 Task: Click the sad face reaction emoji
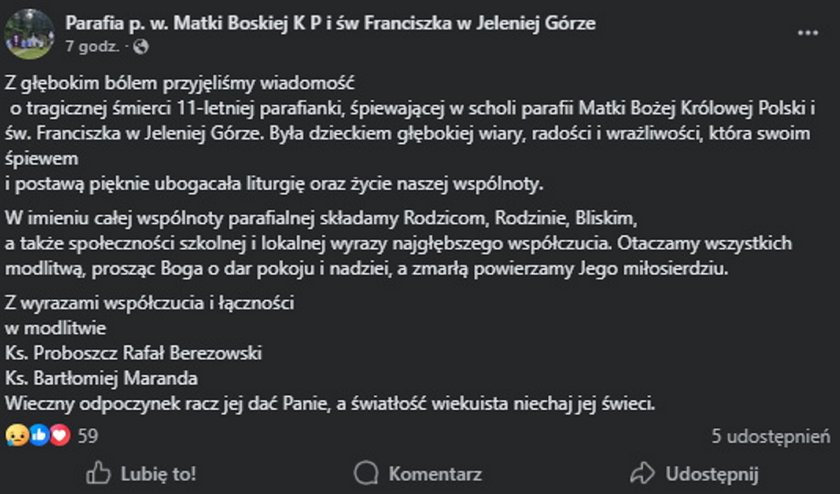coord(15,436)
